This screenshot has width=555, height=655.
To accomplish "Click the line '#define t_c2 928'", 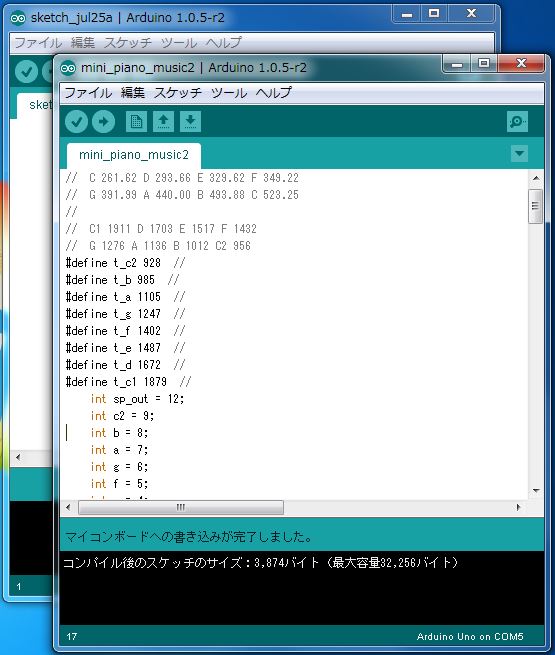I will click(x=125, y=263).
